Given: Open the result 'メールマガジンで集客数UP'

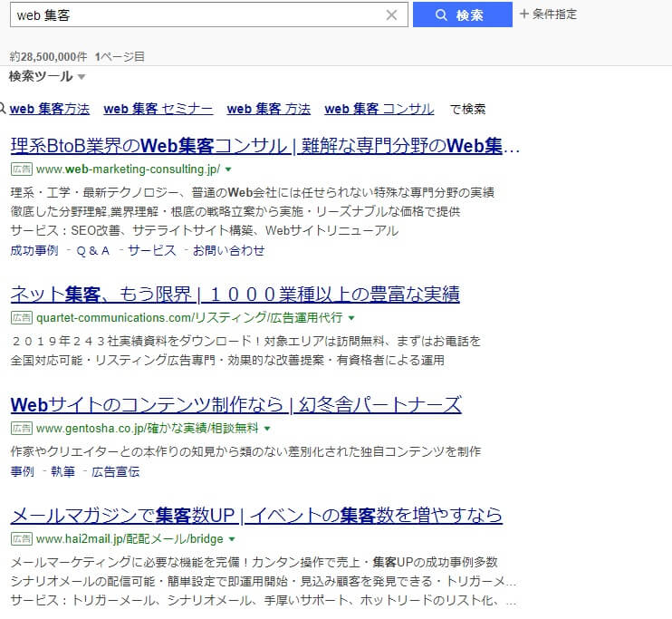Looking at the screenshot, I should pos(256,515).
